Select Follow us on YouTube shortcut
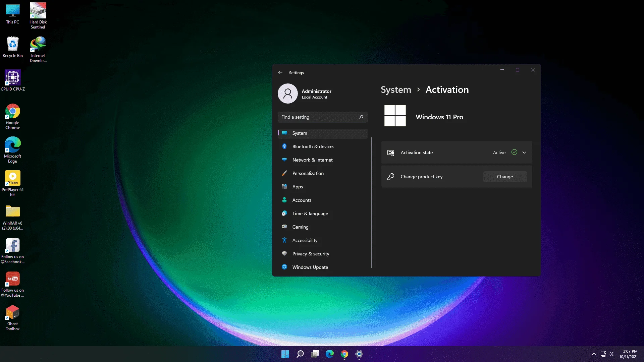The height and width of the screenshot is (362, 644). click(12, 284)
